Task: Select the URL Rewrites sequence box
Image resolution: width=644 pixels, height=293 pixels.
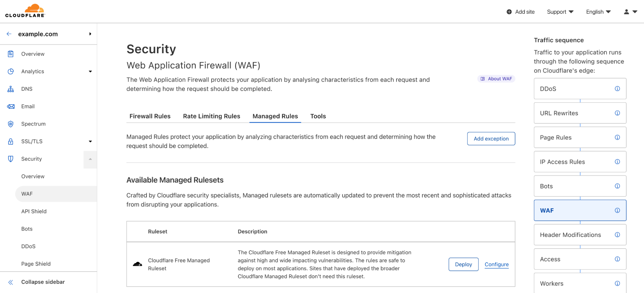Action: (580, 113)
